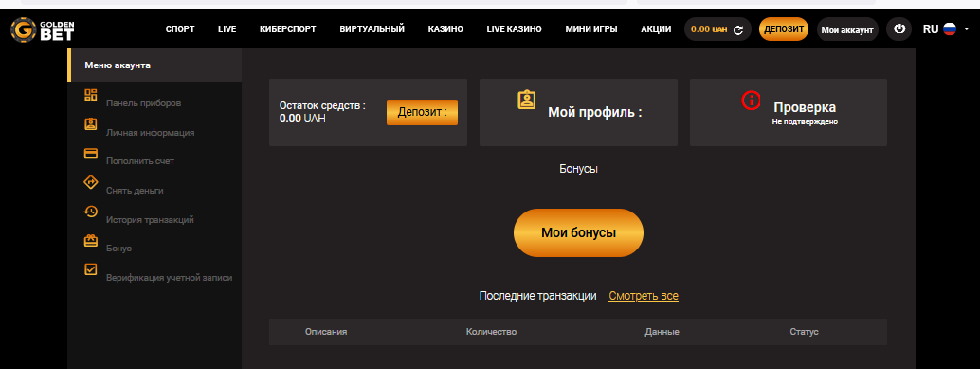Screen dimensions: 980x369
Task: Open the СПОРТ menu
Action: 180,28
